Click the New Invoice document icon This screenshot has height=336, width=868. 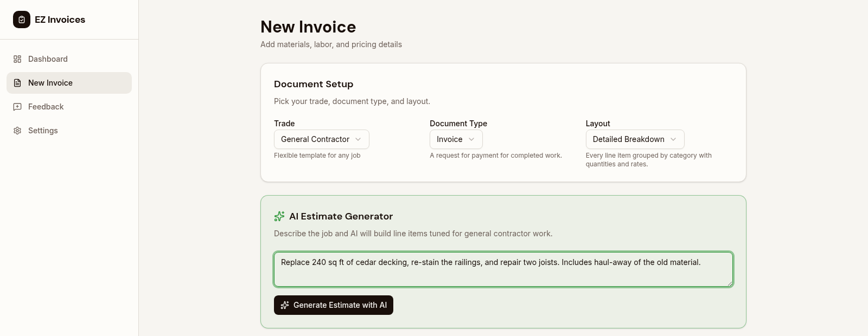(x=17, y=83)
